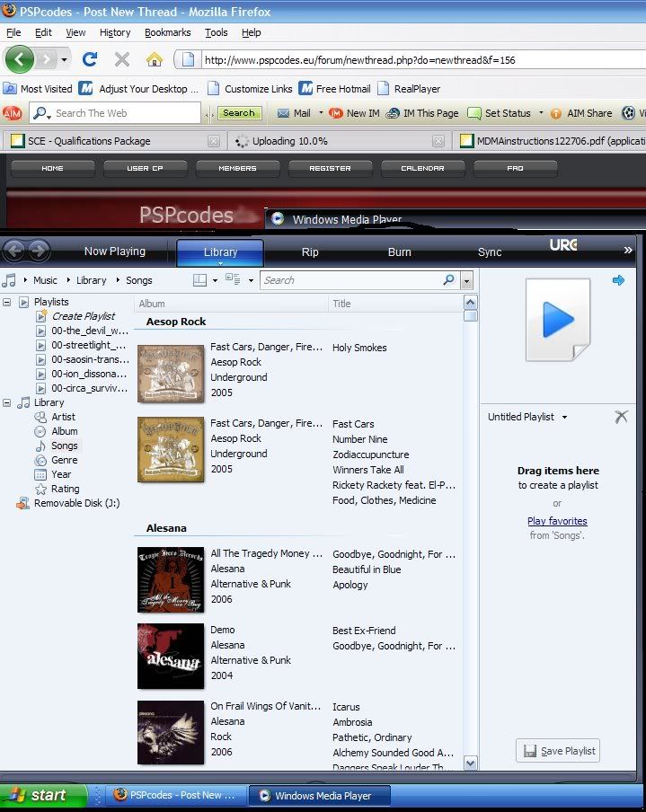Click Media Player back arrow button
Screen dimensions: 646x812
[14, 252]
